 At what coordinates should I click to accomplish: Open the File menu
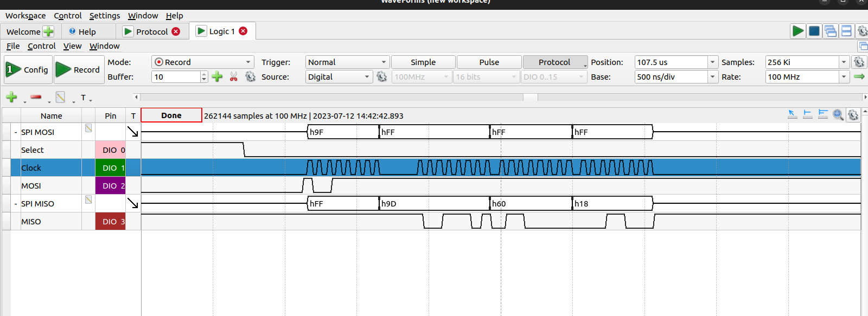tap(13, 46)
